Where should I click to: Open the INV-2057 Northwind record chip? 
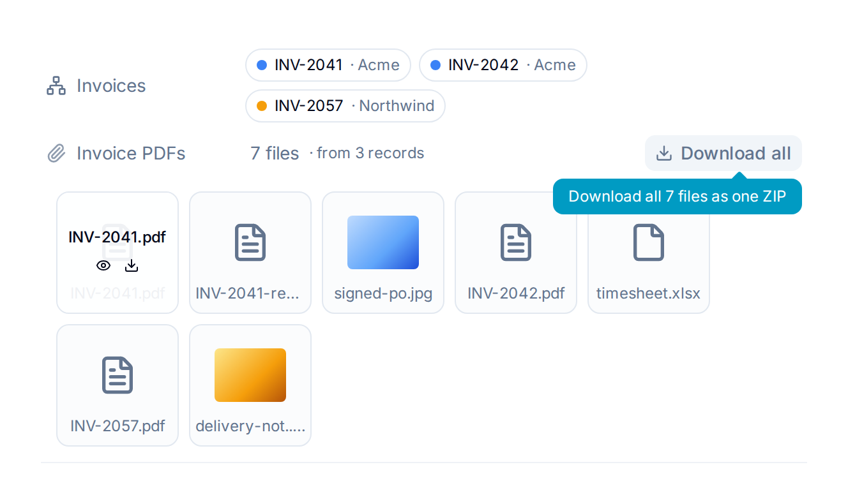[345, 106]
